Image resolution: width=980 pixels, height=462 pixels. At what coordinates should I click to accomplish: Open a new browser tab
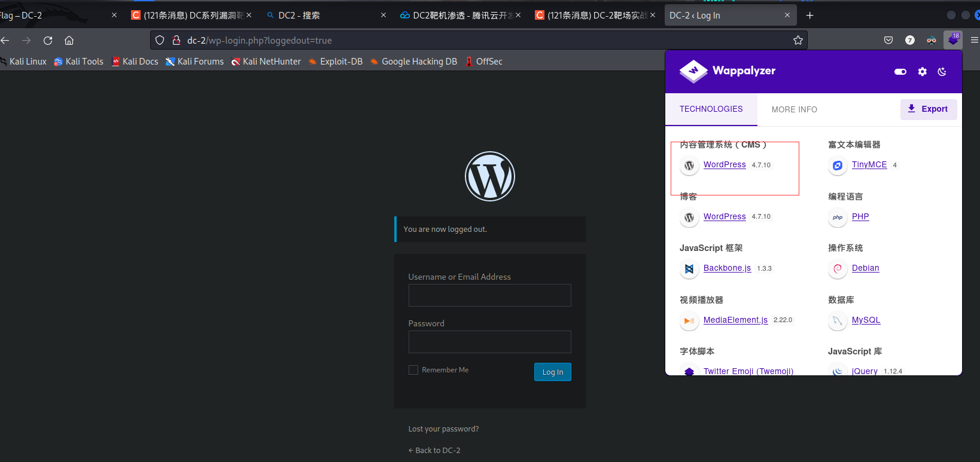(809, 16)
